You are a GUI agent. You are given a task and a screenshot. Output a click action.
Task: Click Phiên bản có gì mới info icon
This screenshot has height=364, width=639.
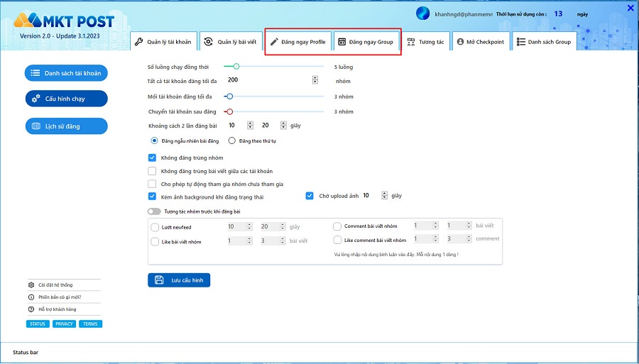coord(31,297)
